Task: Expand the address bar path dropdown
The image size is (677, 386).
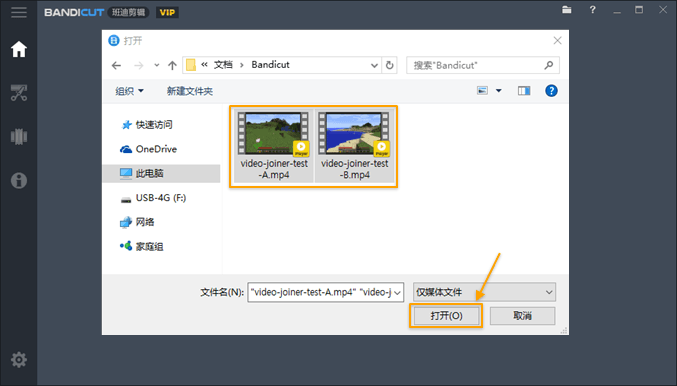Action: [374, 65]
